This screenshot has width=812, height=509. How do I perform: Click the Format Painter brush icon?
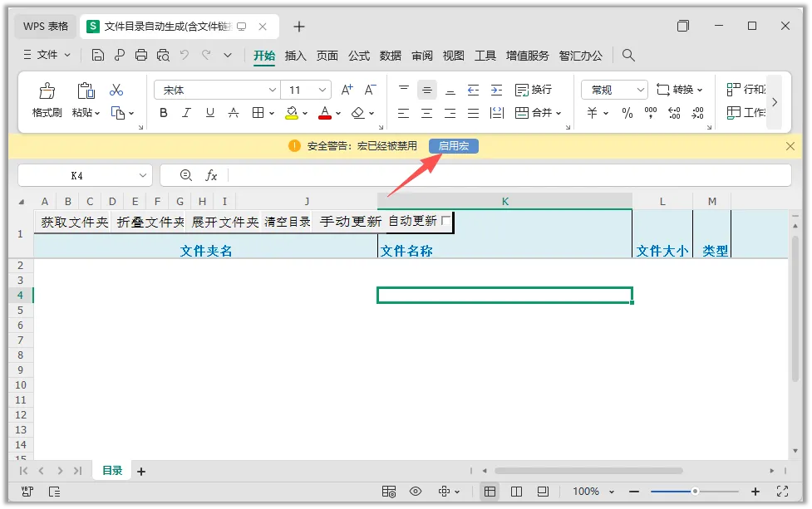(x=47, y=91)
